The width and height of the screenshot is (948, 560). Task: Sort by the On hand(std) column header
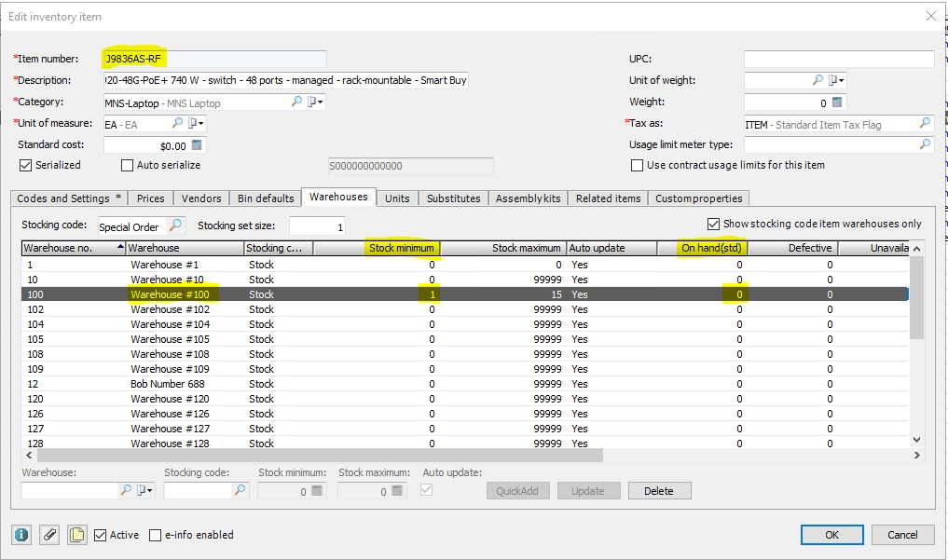pos(703,248)
